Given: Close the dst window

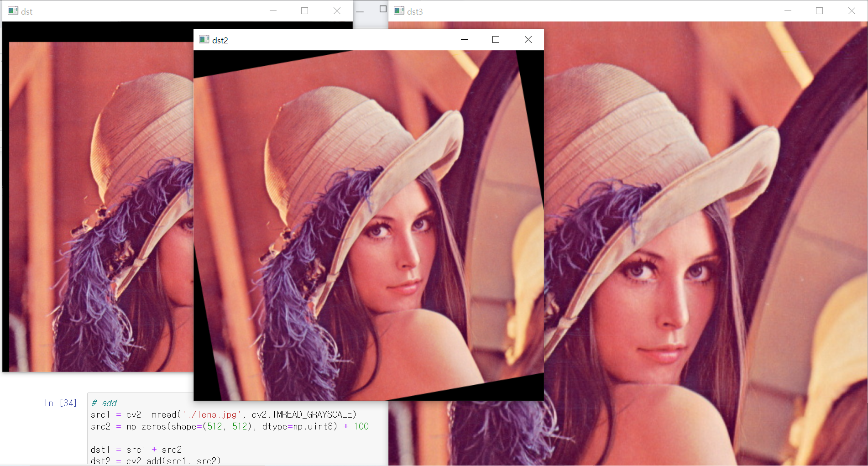Looking at the screenshot, I should click(337, 11).
